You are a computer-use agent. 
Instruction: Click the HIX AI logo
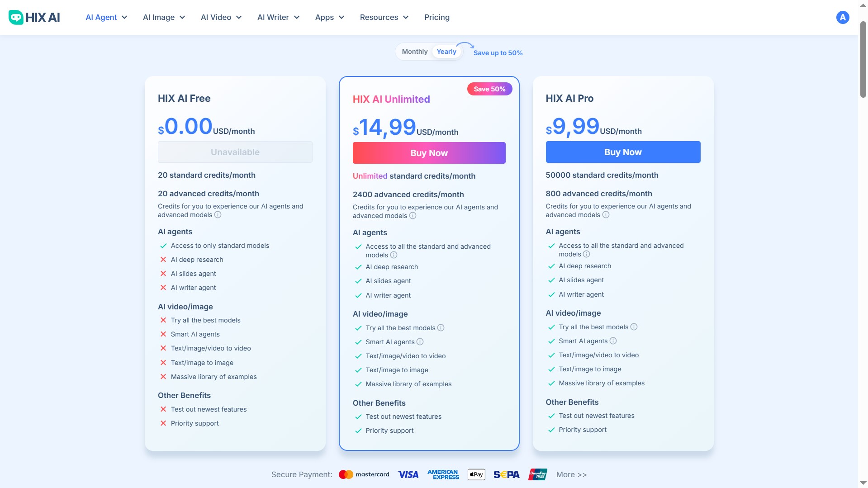34,17
